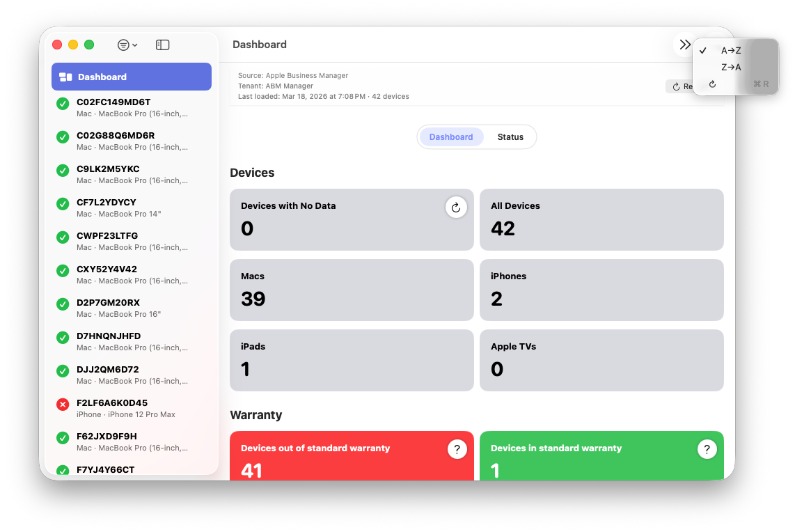Click red error icon for F2LF6A6K0D45
The image size is (795, 532).
pyautogui.click(x=63, y=404)
